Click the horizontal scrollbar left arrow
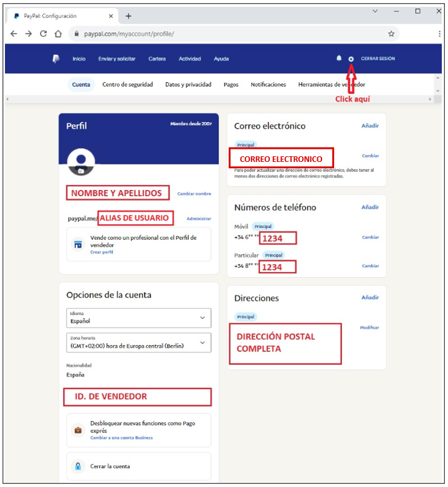This screenshot has height=487, width=448. pos(7,99)
